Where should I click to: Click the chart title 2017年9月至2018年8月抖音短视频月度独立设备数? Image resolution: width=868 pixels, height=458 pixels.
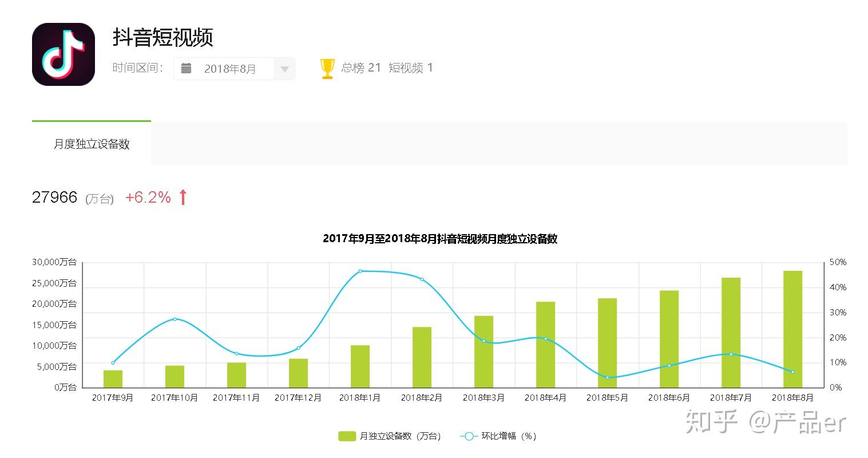click(440, 239)
